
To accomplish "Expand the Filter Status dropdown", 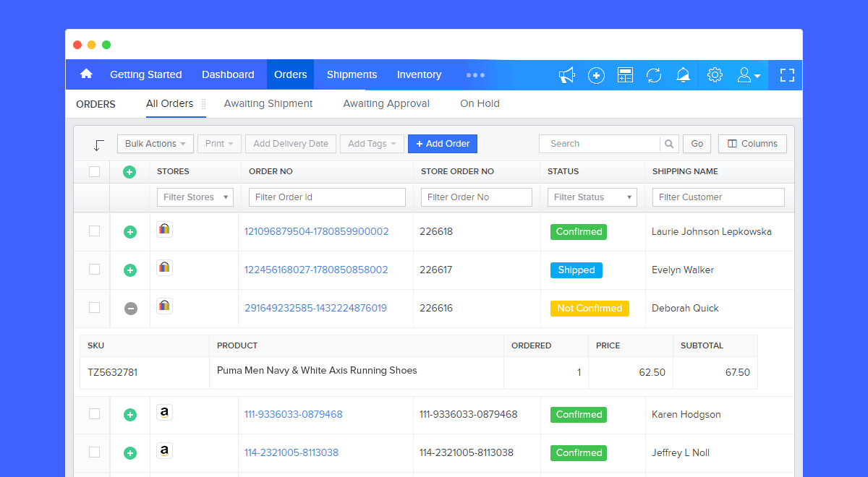I will pos(593,197).
